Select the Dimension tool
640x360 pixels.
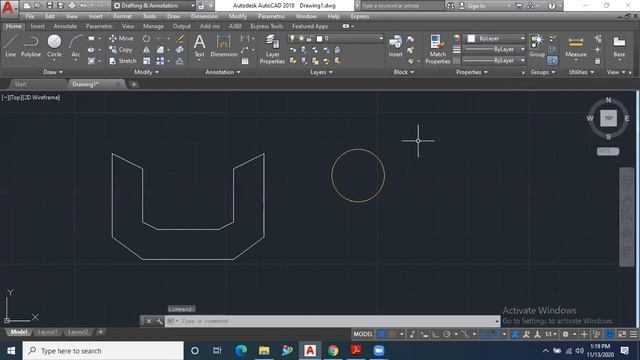coord(224,46)
